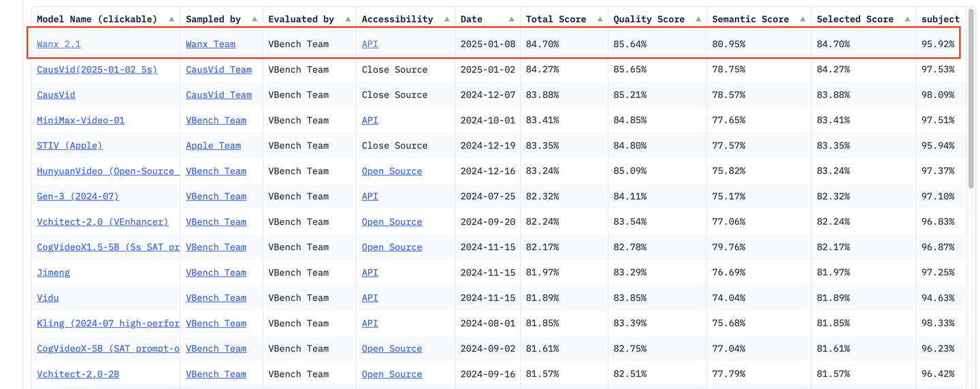980x389 pixels.
Task: Open the Jimeng model link
Action: coord(53,273)
